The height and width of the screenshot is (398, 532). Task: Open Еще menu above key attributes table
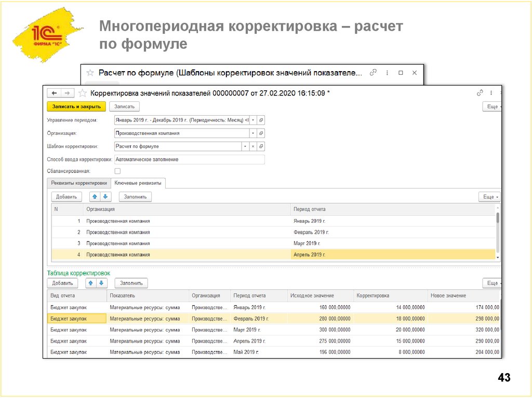(488, 196)
